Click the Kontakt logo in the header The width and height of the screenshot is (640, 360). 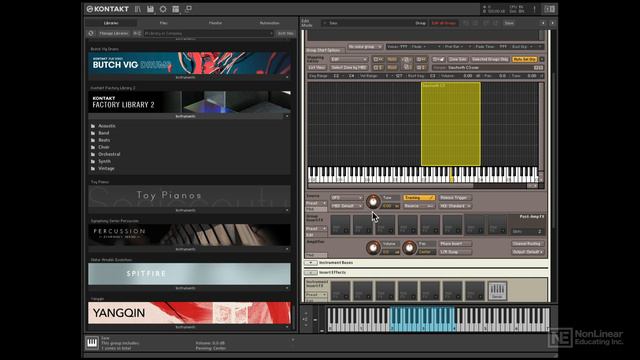point(107,9)
